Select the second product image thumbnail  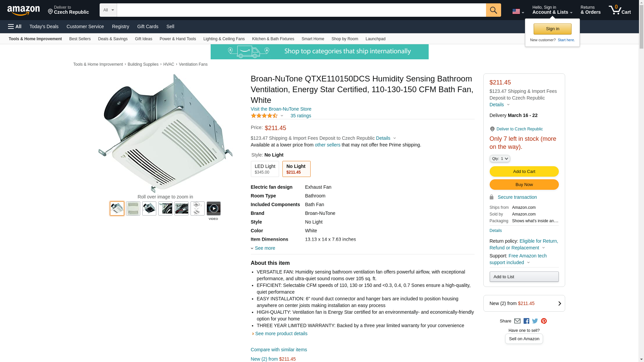pos(133,208)
